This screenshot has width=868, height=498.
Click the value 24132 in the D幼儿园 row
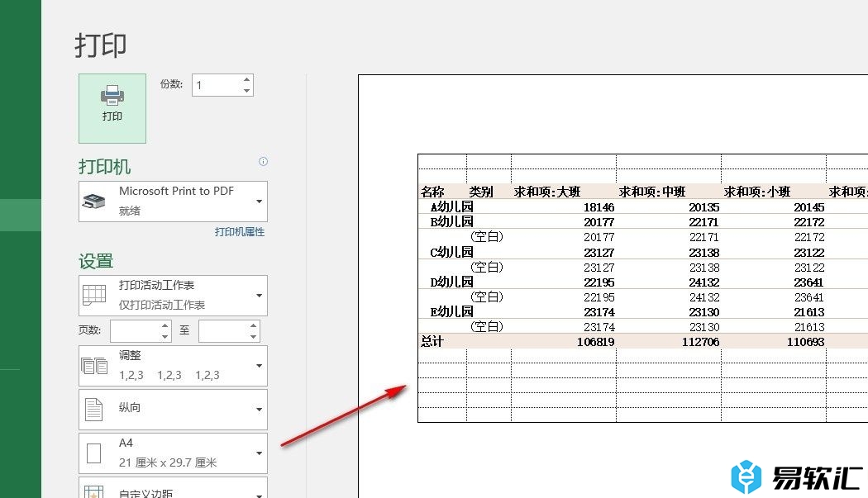pyautogui.click(x=704, y=282)
